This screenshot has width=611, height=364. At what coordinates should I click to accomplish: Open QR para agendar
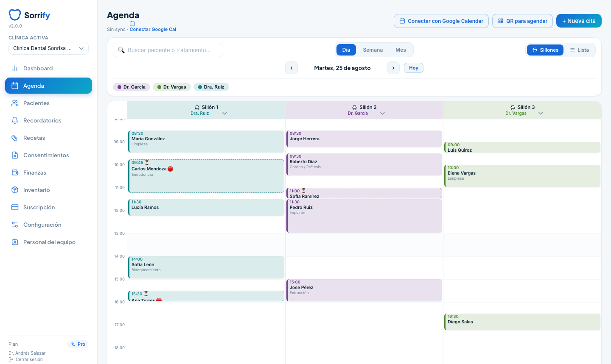pos(522,21)
